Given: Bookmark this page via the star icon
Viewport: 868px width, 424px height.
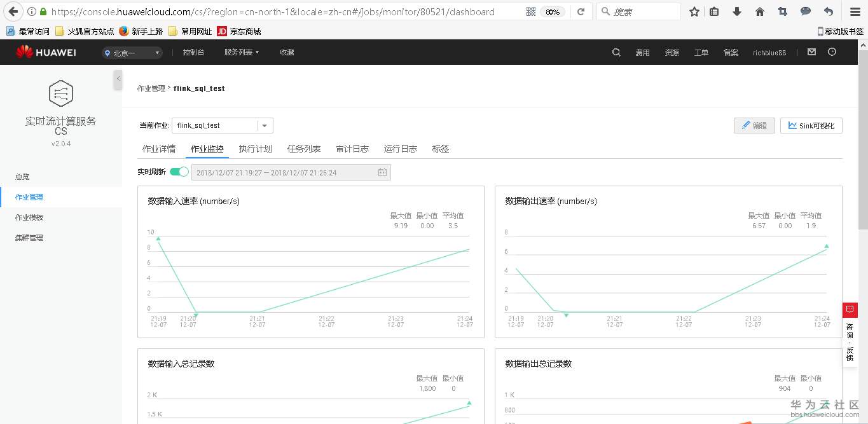Looking at the screenshot, I should [x=694, y=11].
